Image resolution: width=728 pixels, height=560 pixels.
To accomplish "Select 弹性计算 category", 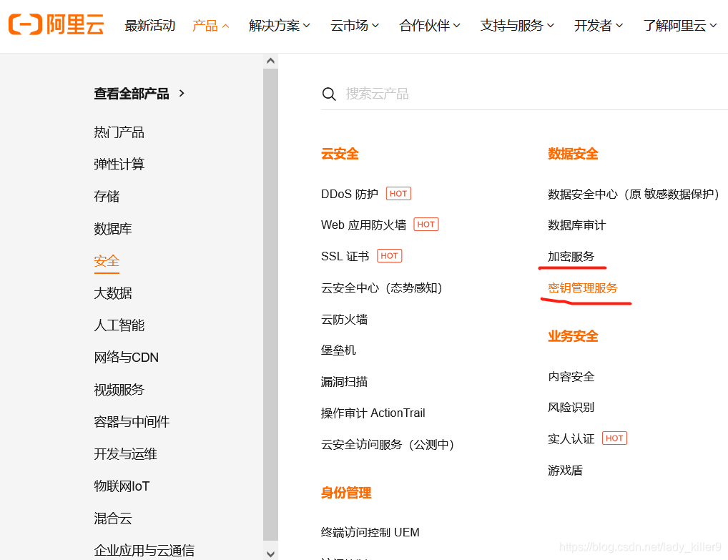I will [119, 164].
